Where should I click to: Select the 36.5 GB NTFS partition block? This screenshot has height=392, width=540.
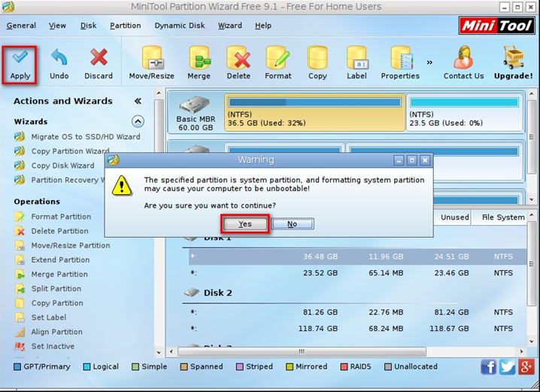(315, 113)
